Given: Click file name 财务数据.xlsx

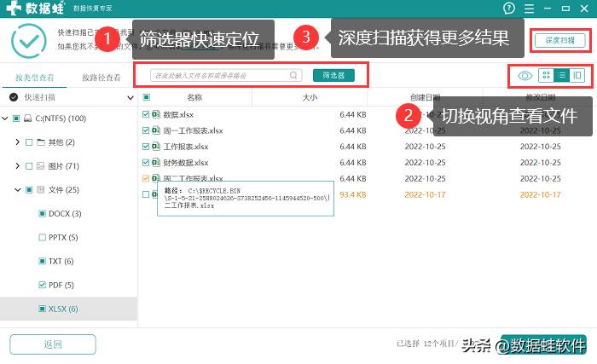Looking at the screenshot, I should point(186,163).
